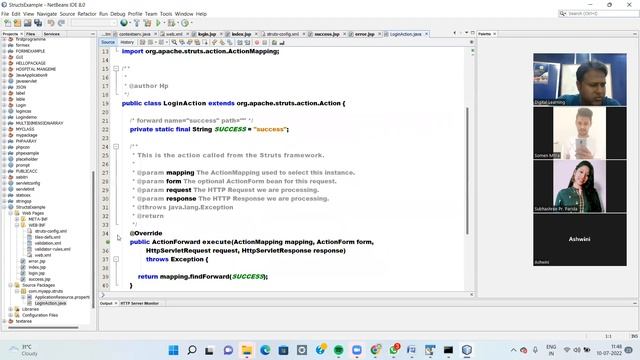Click the Last Edit icon in editor toolbar
Image resolution: width=640 pixels, height=360 pixels.
[x=142, y=42]
